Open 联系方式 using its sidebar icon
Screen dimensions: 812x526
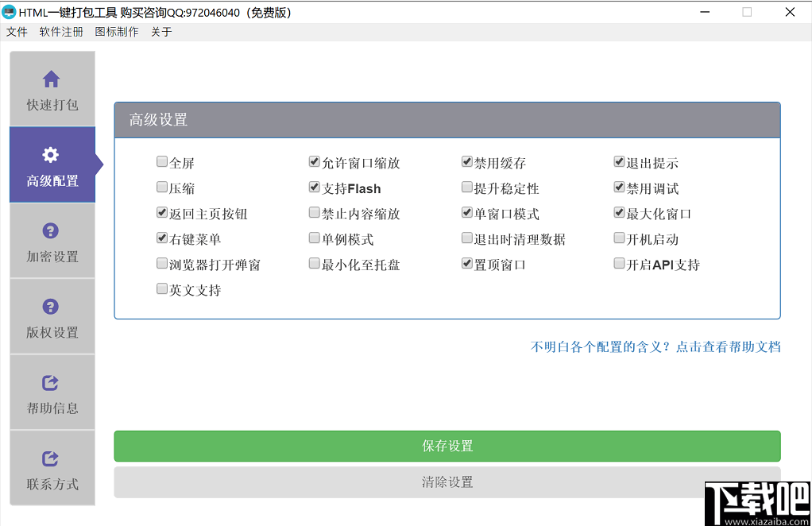51,458
